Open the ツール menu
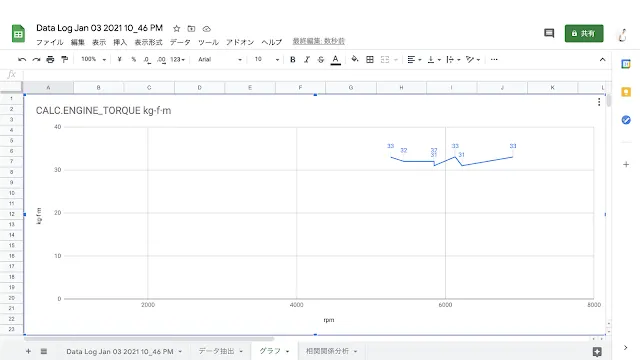The height and width of the screenshot is (360, 640). click(x=208, y=42)
